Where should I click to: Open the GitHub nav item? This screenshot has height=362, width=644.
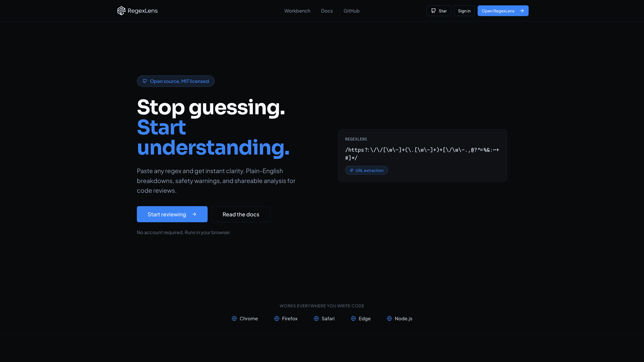tap(352, 11)
